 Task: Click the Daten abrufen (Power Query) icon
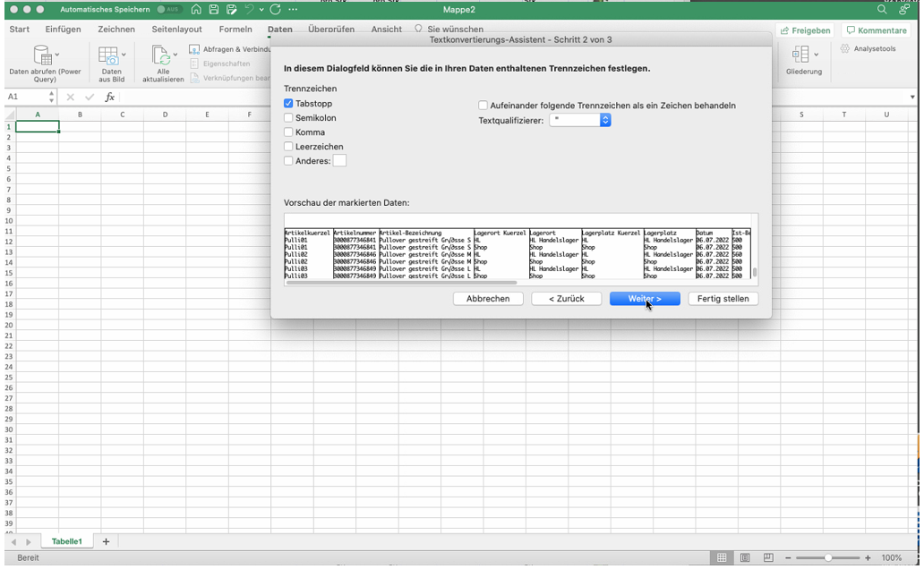44,55
